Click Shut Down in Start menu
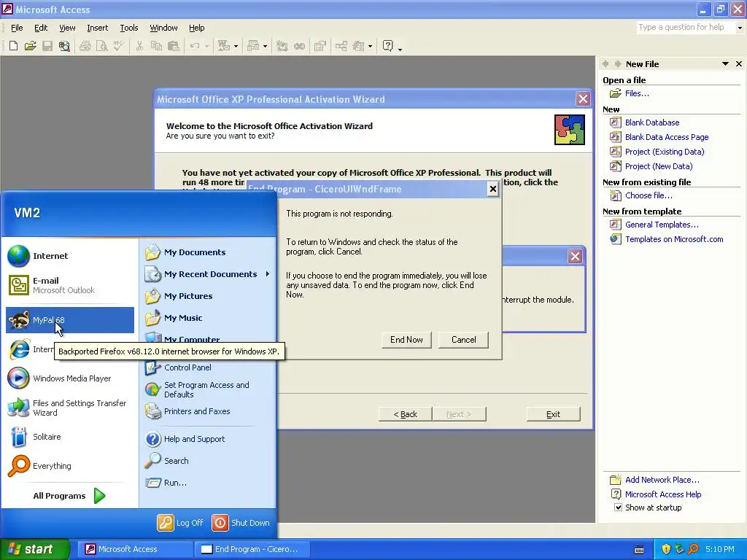This screenshot has height=560, width=747. (x=241, y=522)
